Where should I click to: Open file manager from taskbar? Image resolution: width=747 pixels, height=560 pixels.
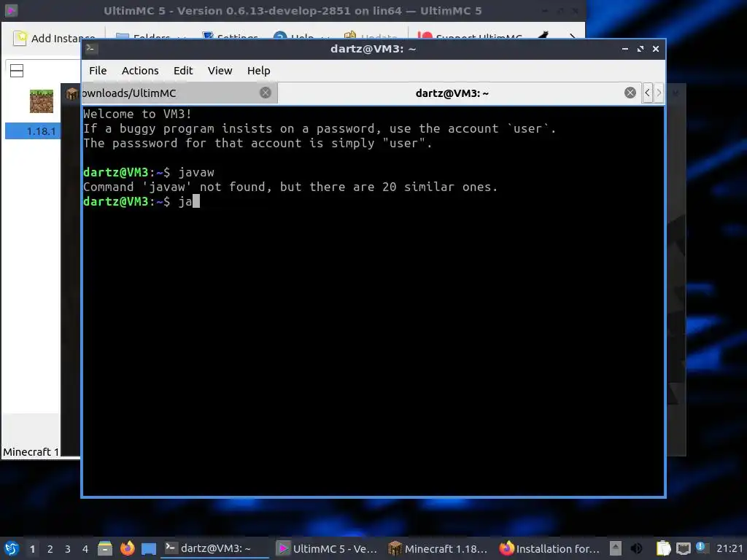pos(105,548)
